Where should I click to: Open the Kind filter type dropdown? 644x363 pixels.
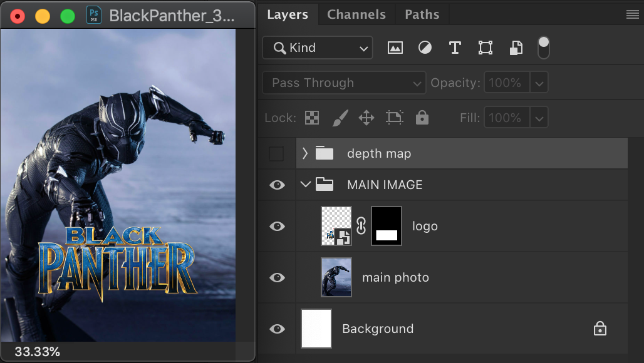click(318, 48)
